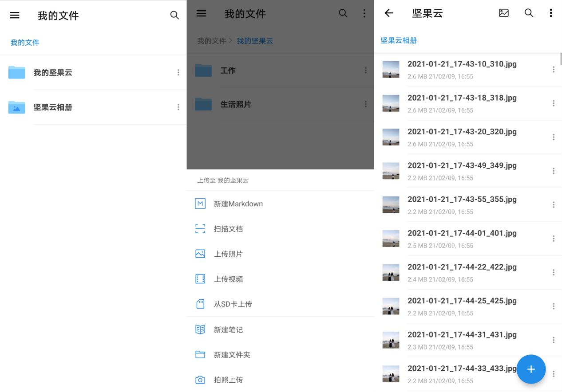Viewport: 562px width, 392px height.
Task: Go back from 坚果云 album screen
Action: click(x=389, y=13)
